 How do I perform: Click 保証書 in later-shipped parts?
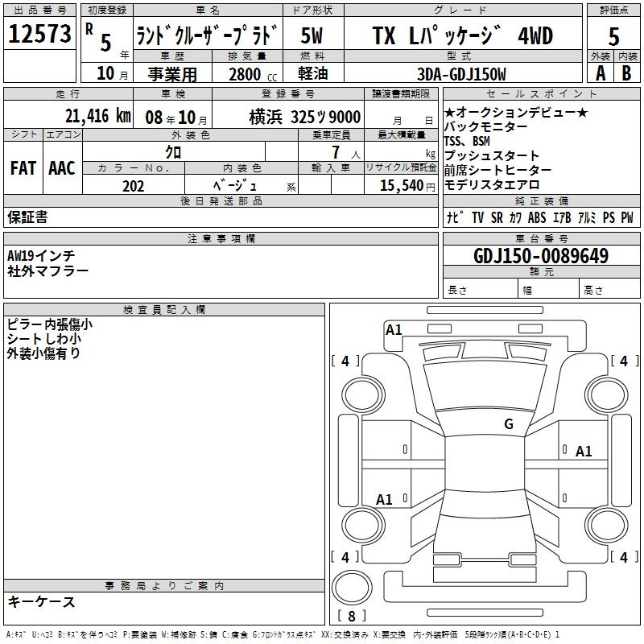pos(27,217)
